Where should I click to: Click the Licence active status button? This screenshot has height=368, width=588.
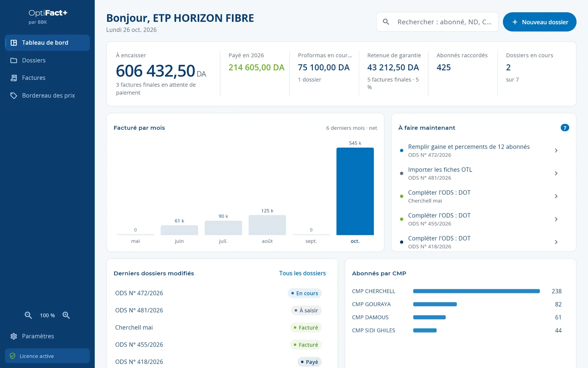click(x=47, y=356)
